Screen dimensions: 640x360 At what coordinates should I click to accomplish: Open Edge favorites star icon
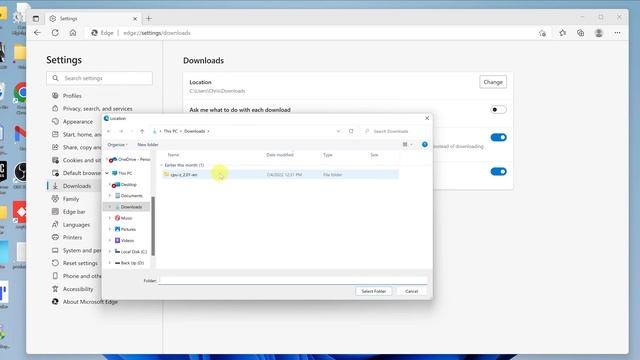(x=562, y=33)
